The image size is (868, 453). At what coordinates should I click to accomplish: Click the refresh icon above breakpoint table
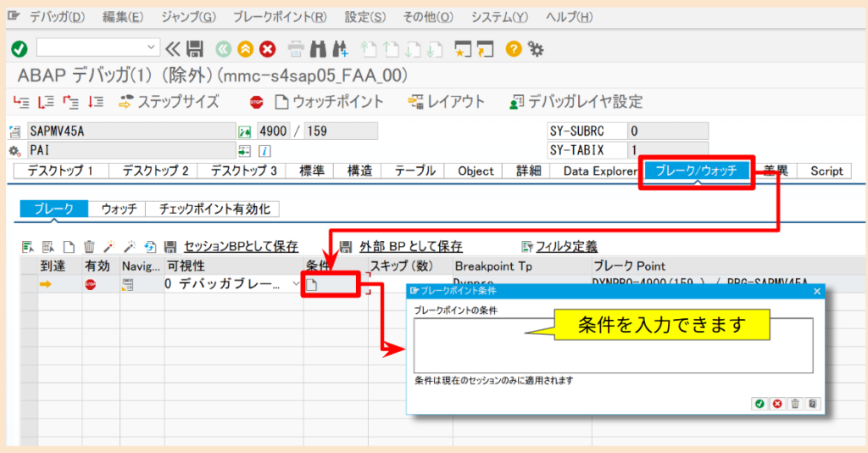tap(150, 247)
